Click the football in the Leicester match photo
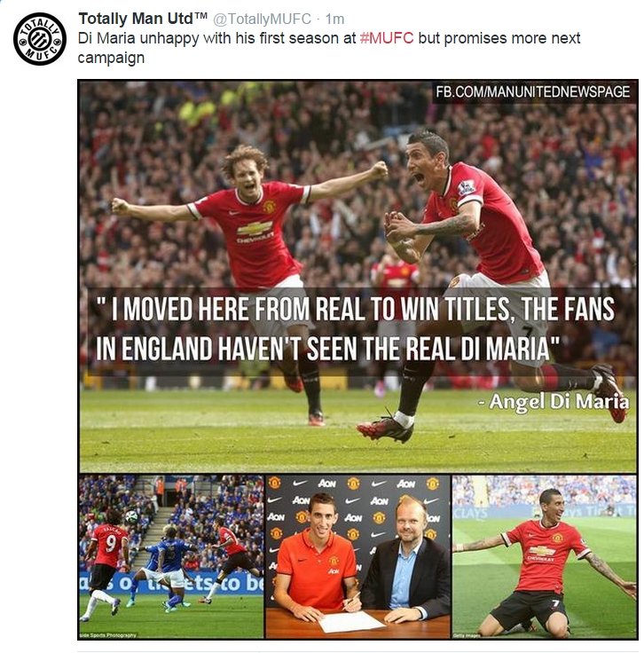The image size is (644, 653). [131, 517]
